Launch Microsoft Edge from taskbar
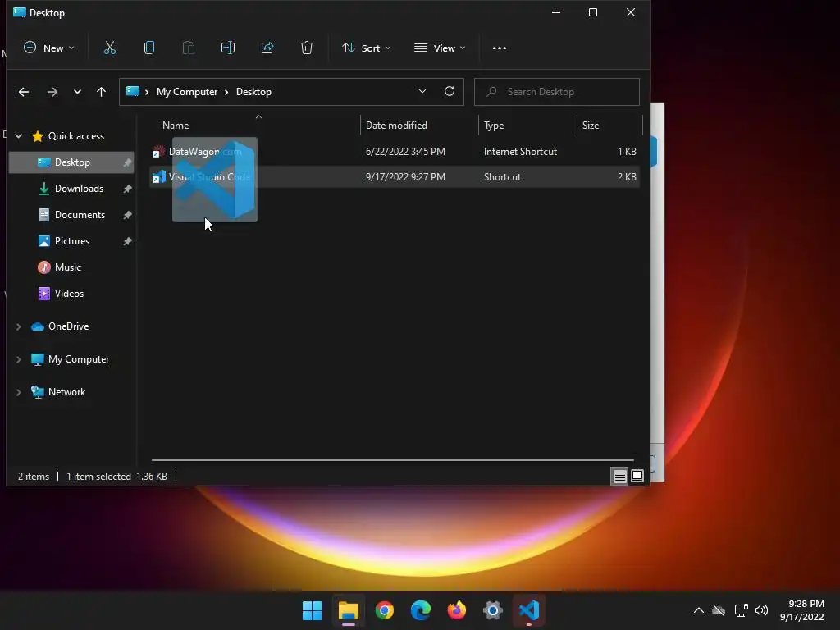The width and height of the screenshot is (840, 630). (x=421, y=610)
